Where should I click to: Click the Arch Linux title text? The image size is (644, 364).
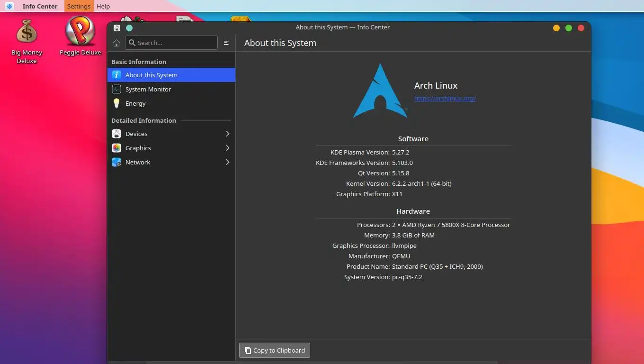436,86
